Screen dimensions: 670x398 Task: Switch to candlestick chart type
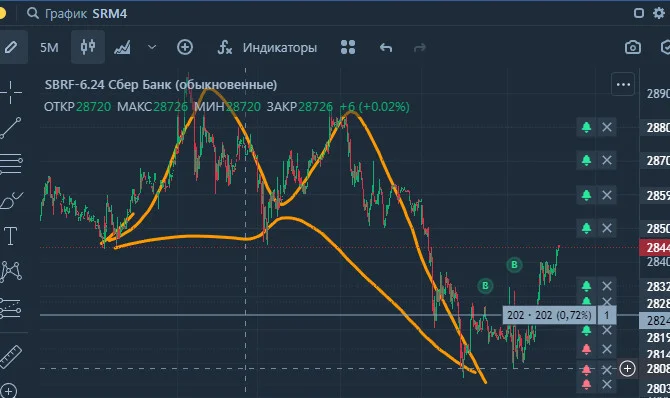(88, 47)
